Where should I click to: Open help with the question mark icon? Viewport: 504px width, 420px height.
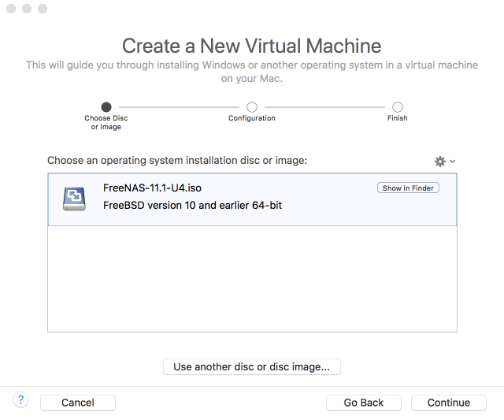pyautogui.click(x=21, y=400)
